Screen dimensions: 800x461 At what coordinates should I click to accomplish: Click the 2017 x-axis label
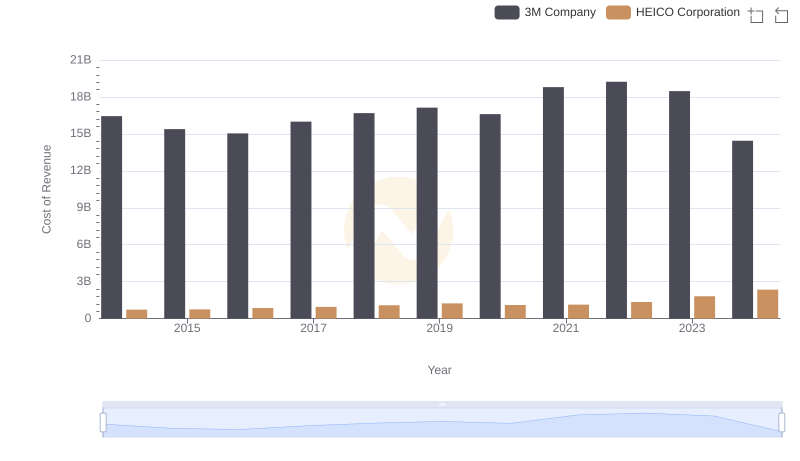click(313, 328)
